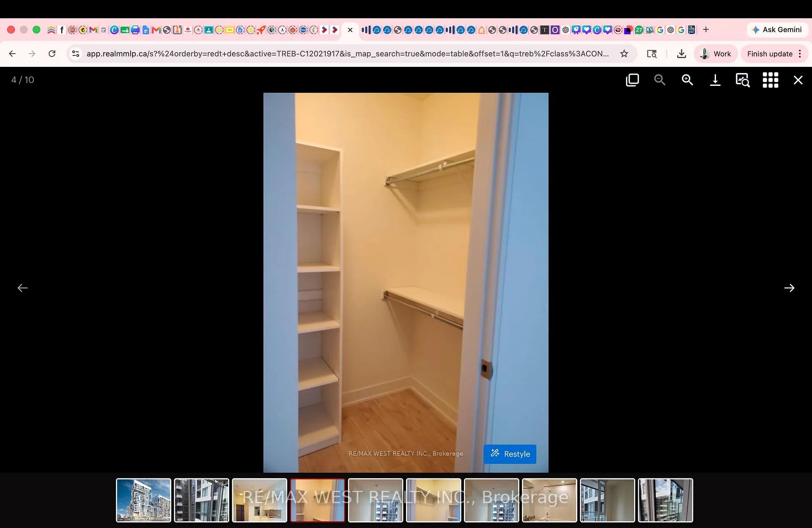Viewport: 812px width, 528px height.
Task: Open Google Lens search icon in toolbar
Action: pyautogui.click(x=652, y=54)
